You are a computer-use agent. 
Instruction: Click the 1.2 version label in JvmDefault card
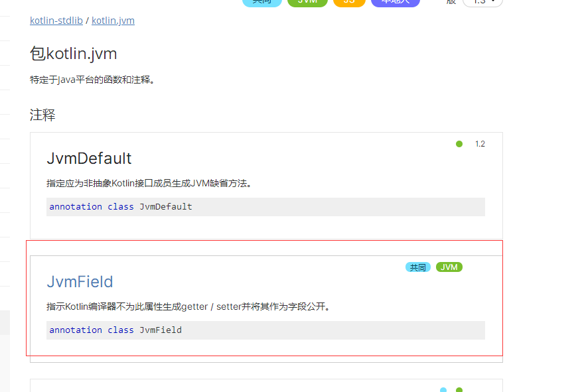click(x=480, y=144)
